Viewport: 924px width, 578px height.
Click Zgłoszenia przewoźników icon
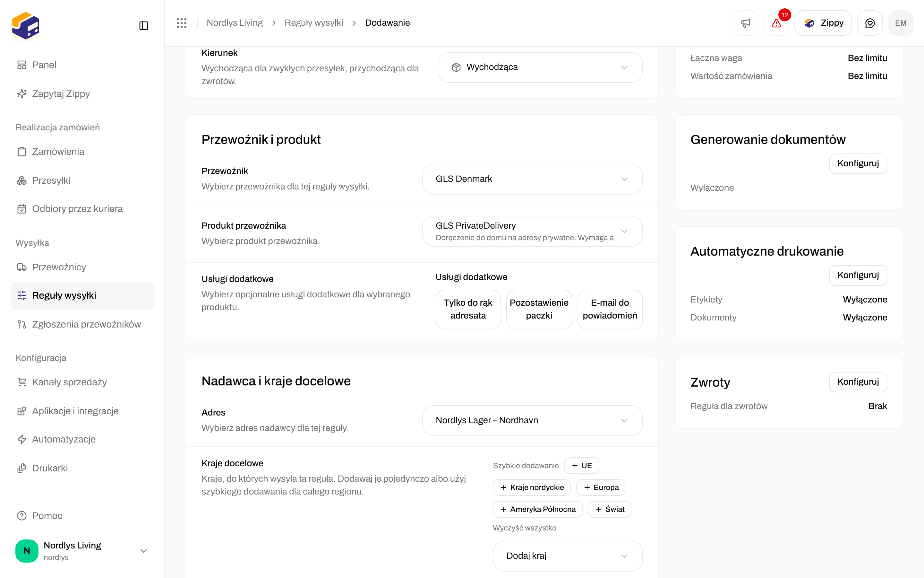tap(22, 325)
